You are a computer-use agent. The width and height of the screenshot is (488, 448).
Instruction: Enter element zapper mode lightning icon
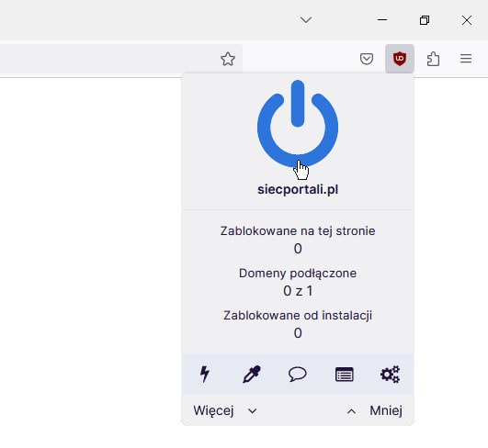(205, 374)
